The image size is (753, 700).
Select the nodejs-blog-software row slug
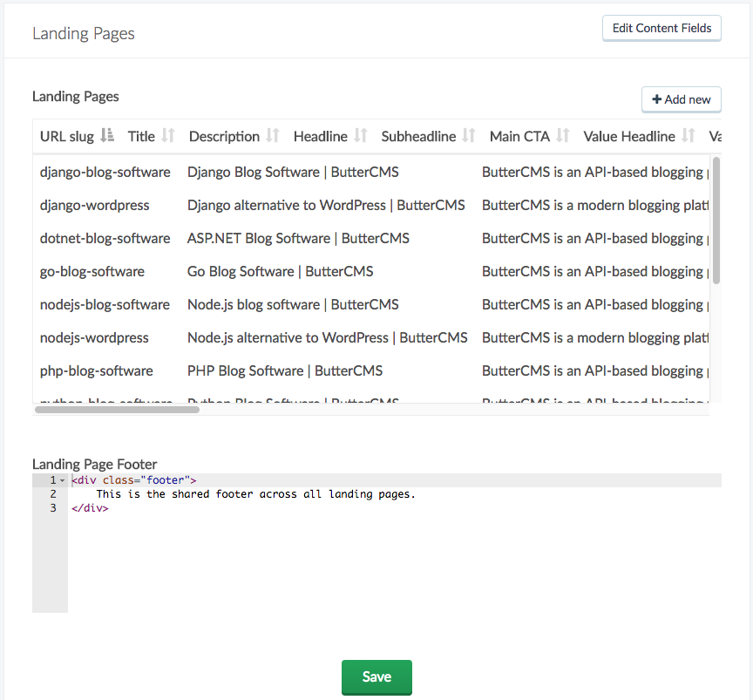[105, 304]
